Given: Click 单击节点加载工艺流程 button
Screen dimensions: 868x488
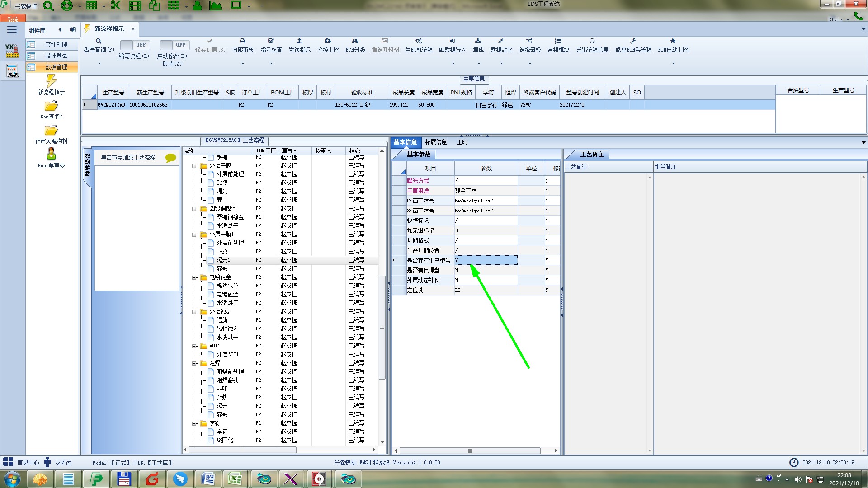Looking at the screenshot, I should click(128, 157).
